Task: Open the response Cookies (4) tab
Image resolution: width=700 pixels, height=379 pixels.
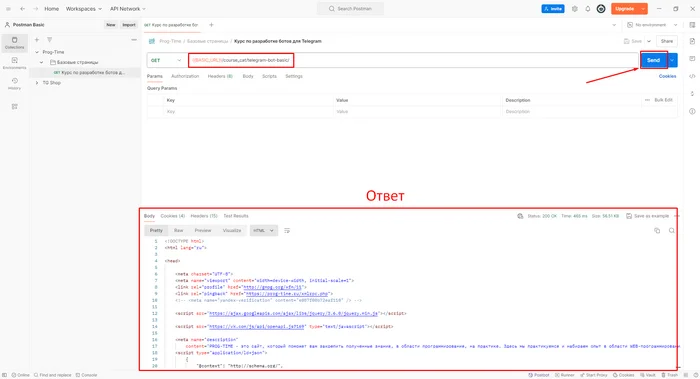Action: point(173,216)
